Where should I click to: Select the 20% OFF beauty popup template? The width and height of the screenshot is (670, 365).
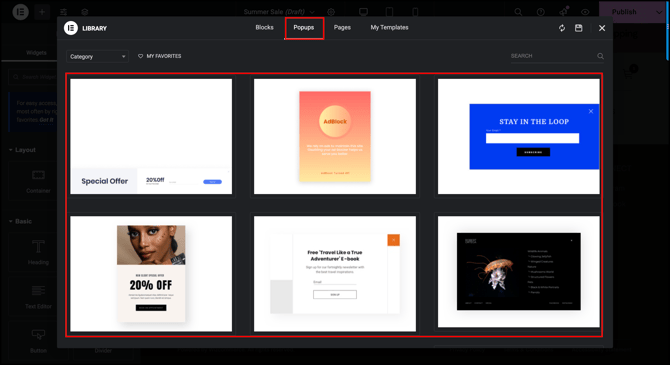(x=151, y=274)
